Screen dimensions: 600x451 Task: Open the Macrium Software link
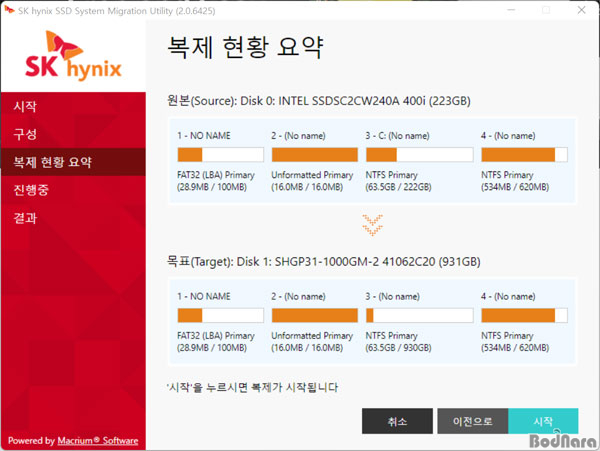point(98,441)
